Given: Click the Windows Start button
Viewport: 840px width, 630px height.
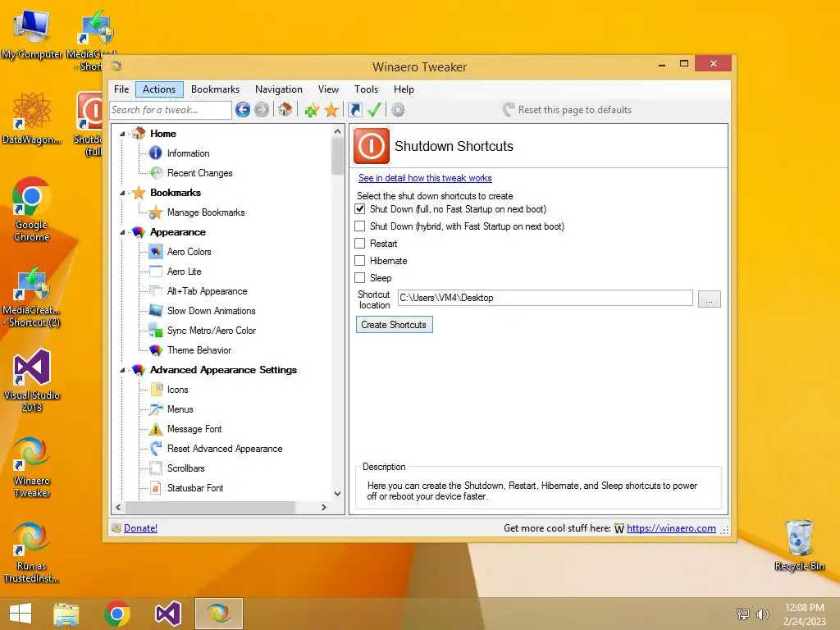Looking at the screenshot, I should (21, 614).
